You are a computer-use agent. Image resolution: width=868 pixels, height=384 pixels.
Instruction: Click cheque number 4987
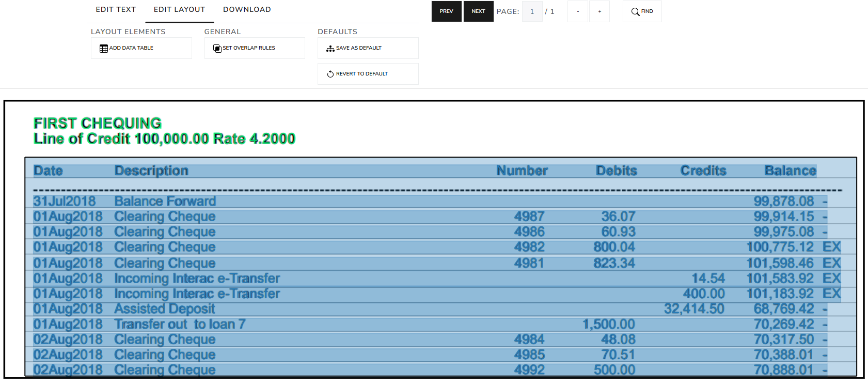click(x=529, y=217)
